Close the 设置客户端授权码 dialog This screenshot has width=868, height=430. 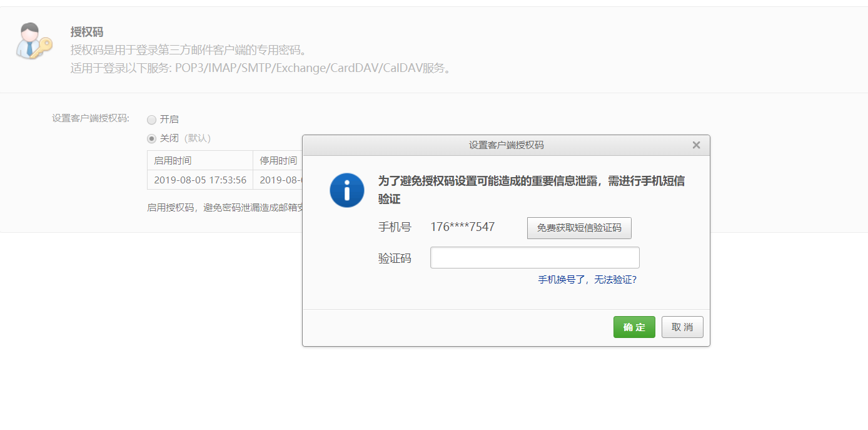(x=696, y=145)
